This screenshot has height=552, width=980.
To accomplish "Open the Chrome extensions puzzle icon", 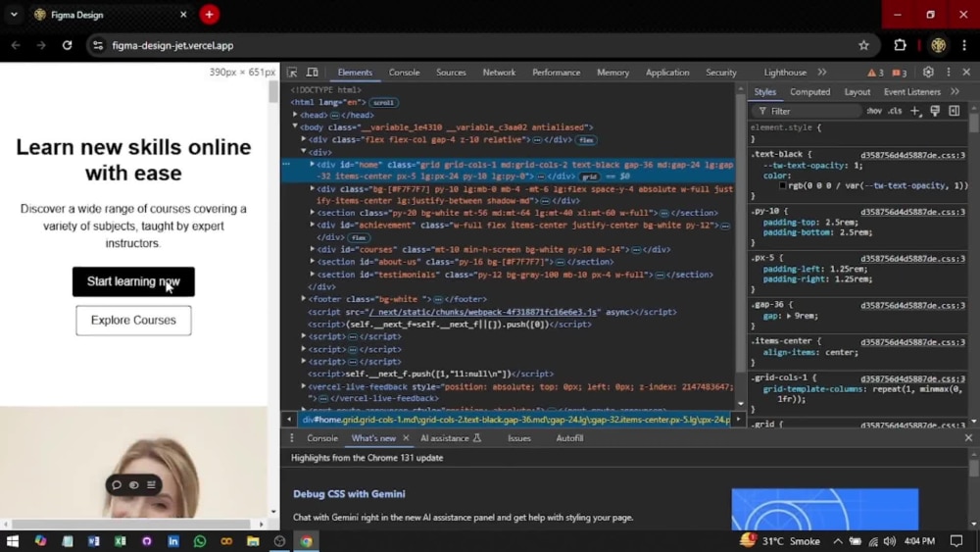I will (900, 46).
